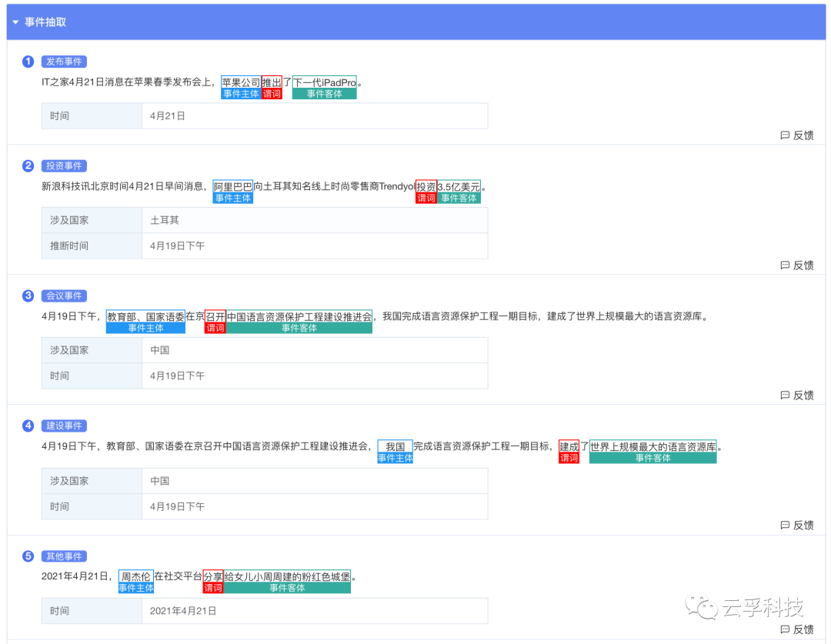This screenshot has height=644, width=831.
Task: Click number 5 event badge
Action: (28, 556)
